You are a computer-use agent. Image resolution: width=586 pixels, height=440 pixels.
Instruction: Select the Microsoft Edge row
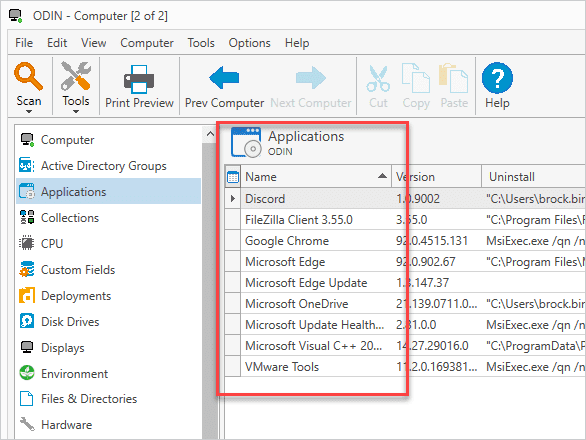[405, 262]
